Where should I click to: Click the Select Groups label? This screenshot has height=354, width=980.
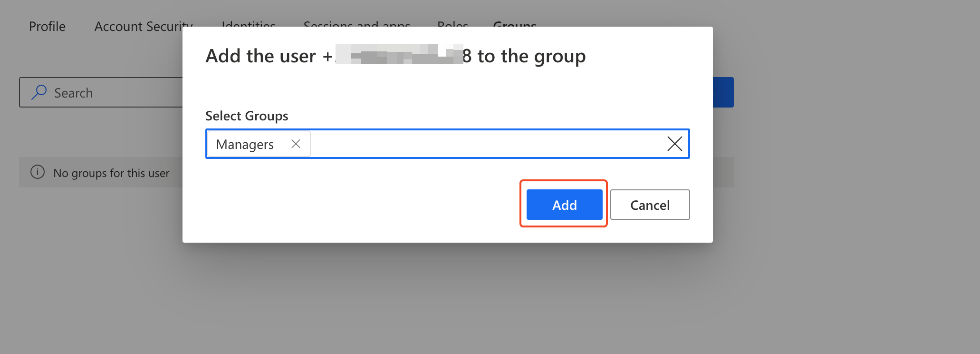(247, 116)
